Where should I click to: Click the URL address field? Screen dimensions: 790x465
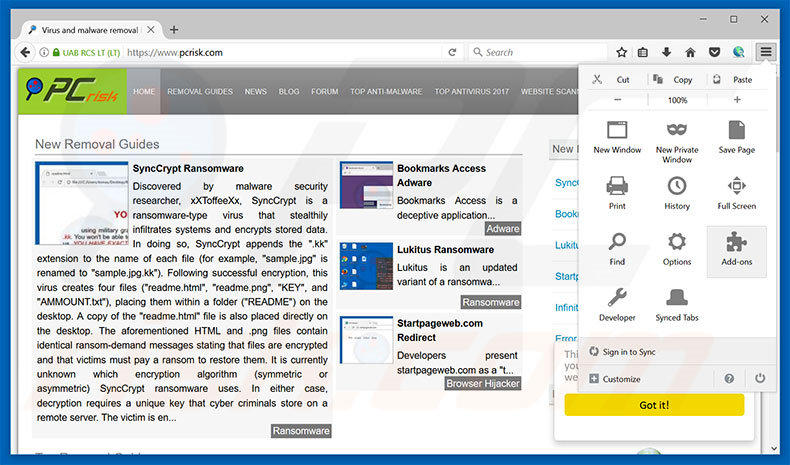(x=282, y=52)
